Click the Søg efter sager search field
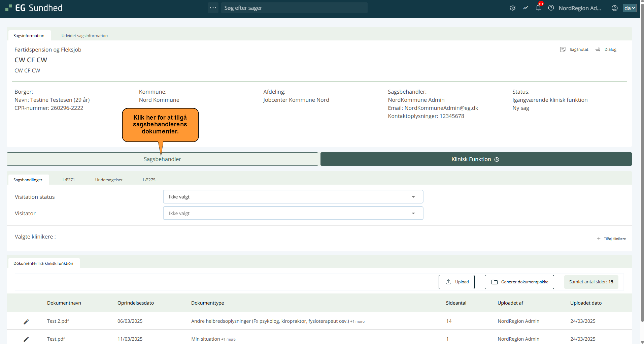This screenshot has width=644, height=344. (x=294, y=8)
